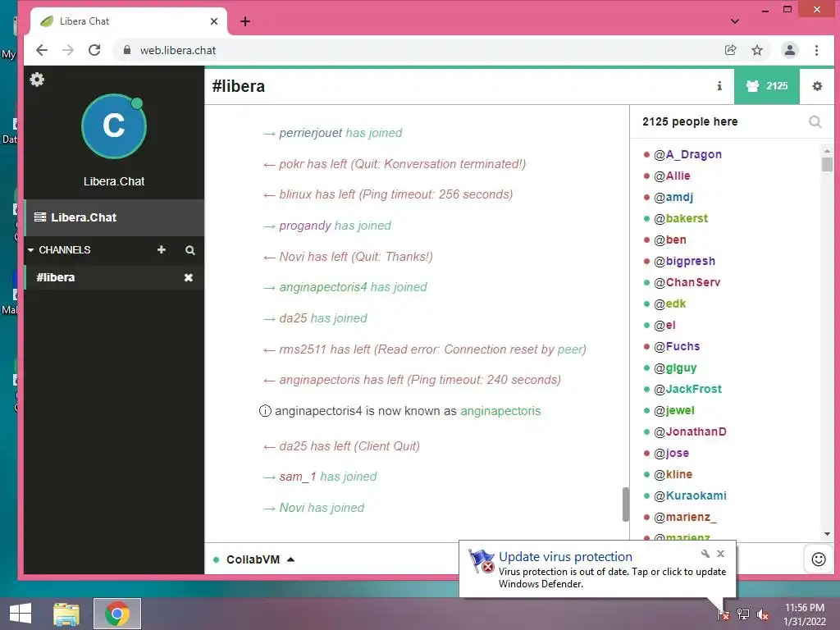Open the emoji picker smiley icon
The height and width of the screenshot is (630, 840).
(x=819, y=559)
